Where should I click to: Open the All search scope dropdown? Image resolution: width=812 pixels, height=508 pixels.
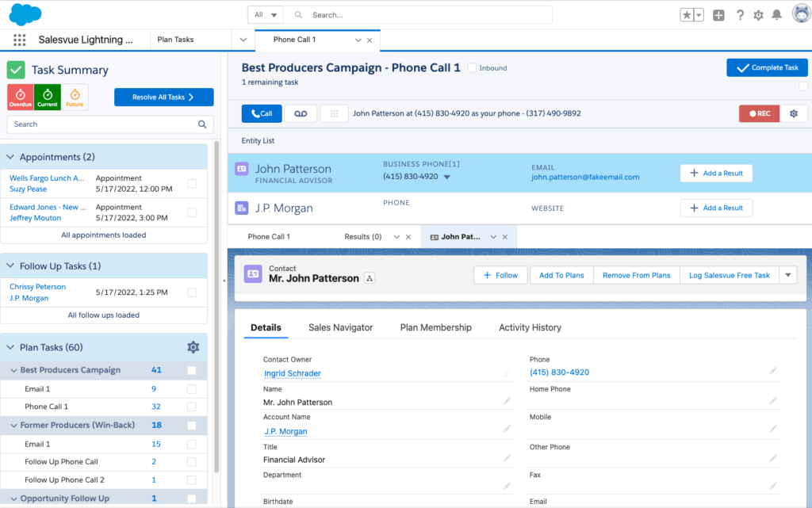click(x=266, y=14)
